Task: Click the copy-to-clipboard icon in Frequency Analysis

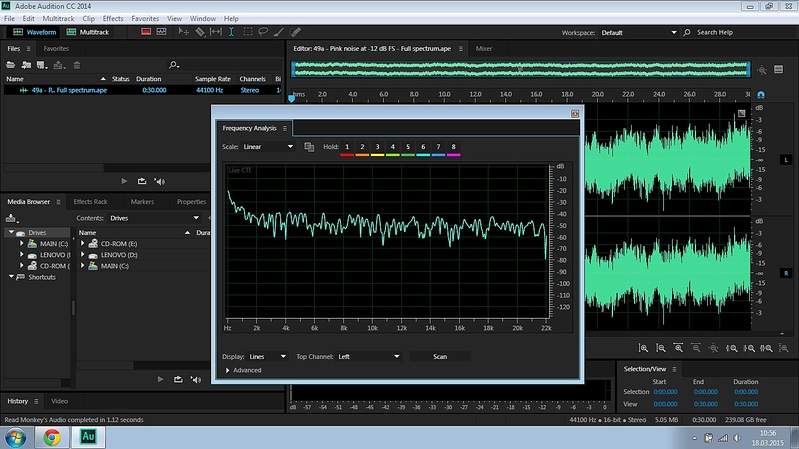Action: 309,147
